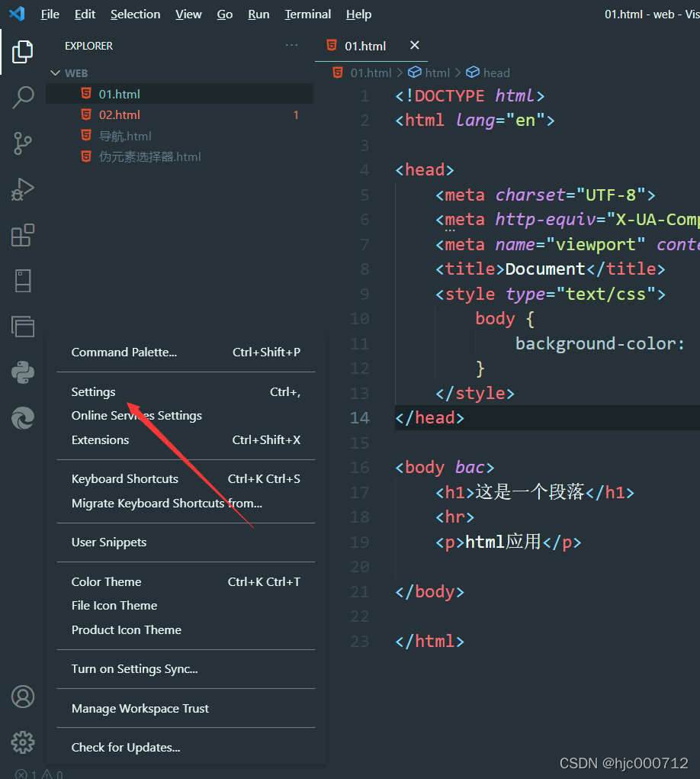Open the File menu
Image resolution: width=700 pixels, height=779 pixels.
pyautogui.click(x=50, y=14)
